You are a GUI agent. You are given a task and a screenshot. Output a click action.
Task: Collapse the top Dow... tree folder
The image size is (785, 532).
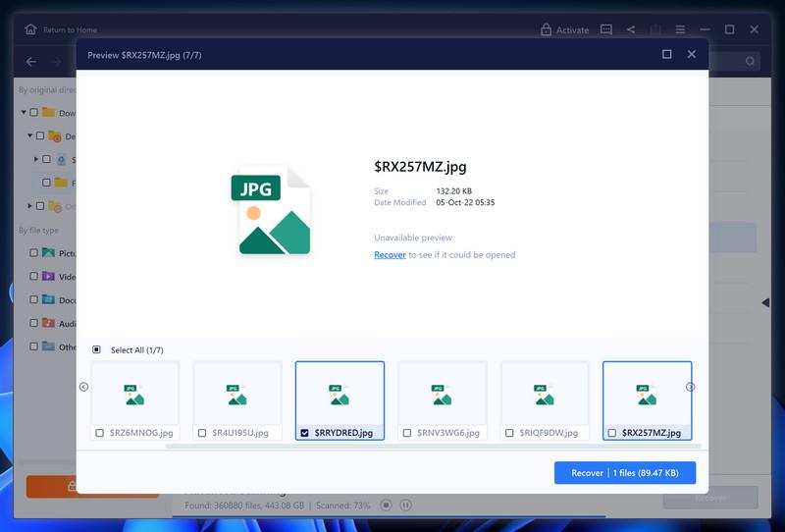[24, 112]
